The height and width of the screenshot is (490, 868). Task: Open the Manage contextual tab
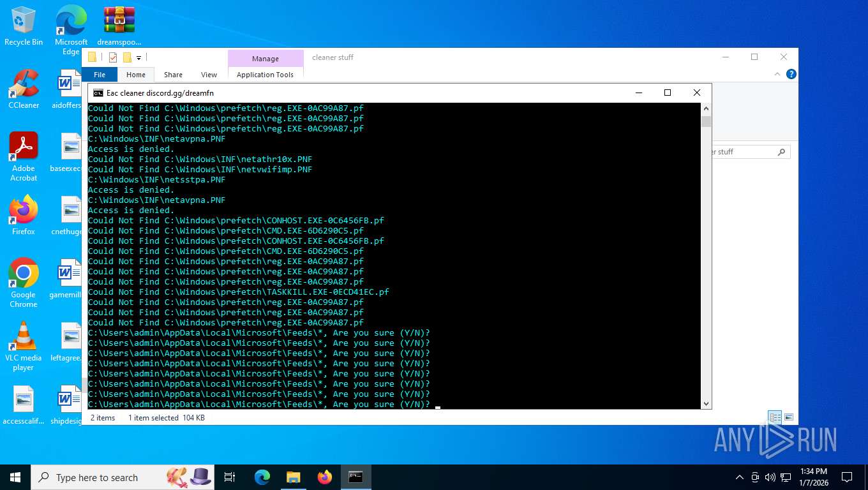click(266, 58)
